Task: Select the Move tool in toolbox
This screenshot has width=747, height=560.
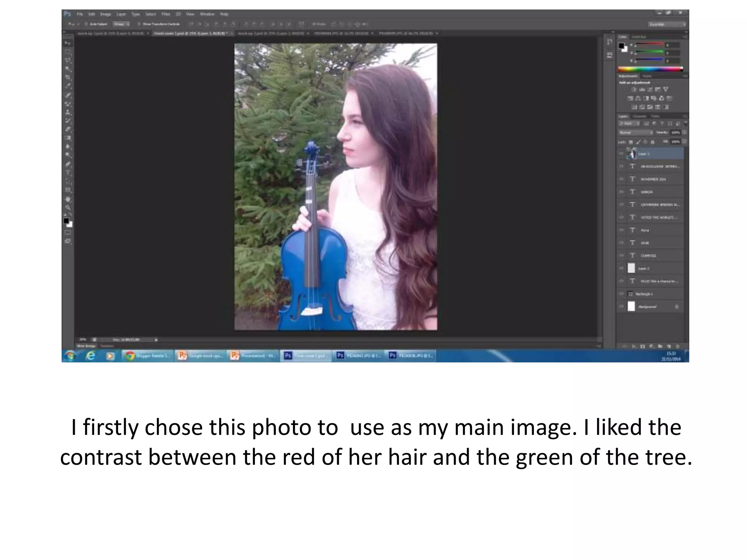Action: [x=68, y=43]
